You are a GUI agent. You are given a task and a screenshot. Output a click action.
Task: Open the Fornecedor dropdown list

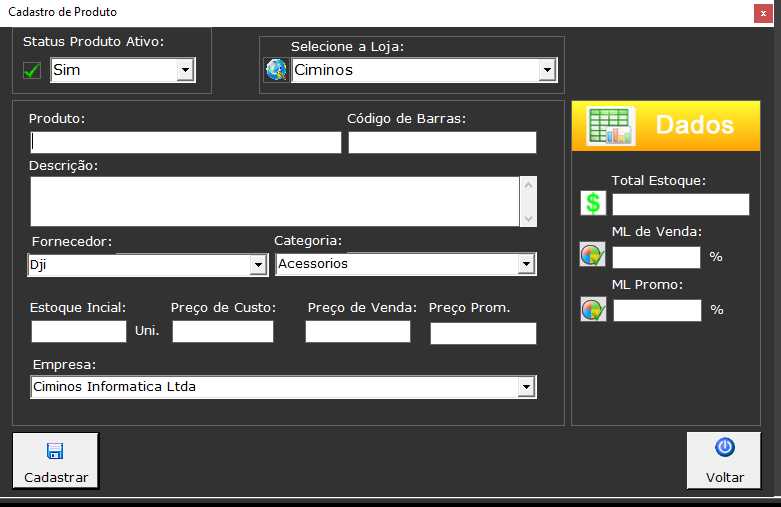click(x=258, y=264)
